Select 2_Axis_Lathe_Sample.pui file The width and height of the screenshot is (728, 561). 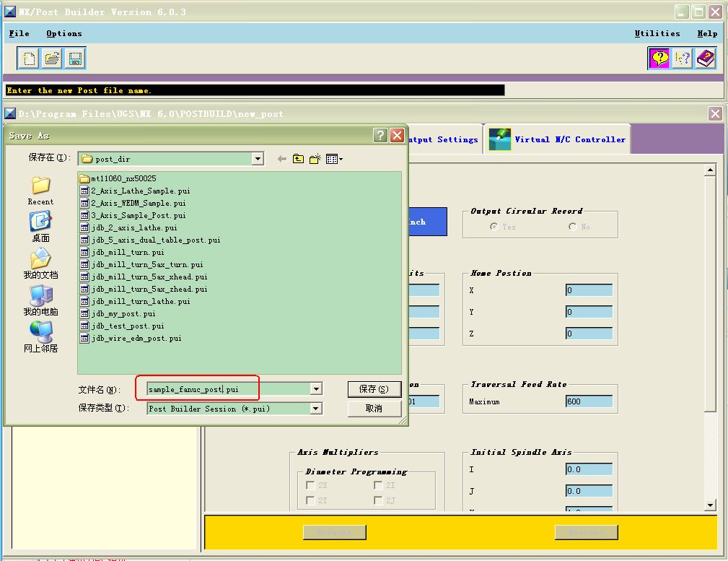coord(135,191)
